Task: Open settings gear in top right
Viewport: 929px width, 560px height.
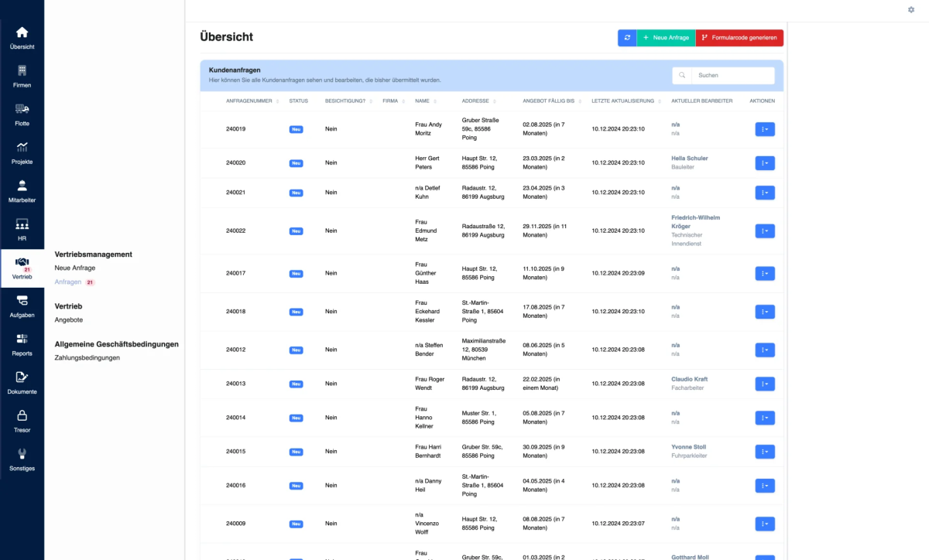Action: 910,9
